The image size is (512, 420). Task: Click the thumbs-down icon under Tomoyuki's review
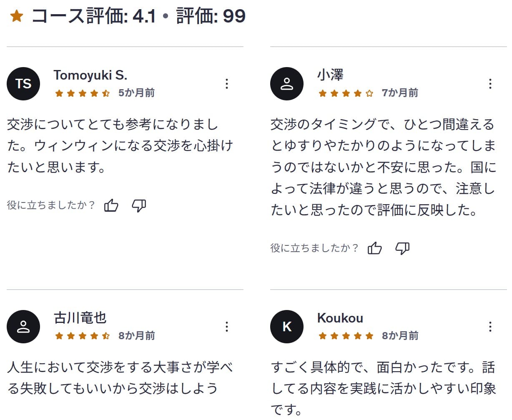(x=139, y=205)
